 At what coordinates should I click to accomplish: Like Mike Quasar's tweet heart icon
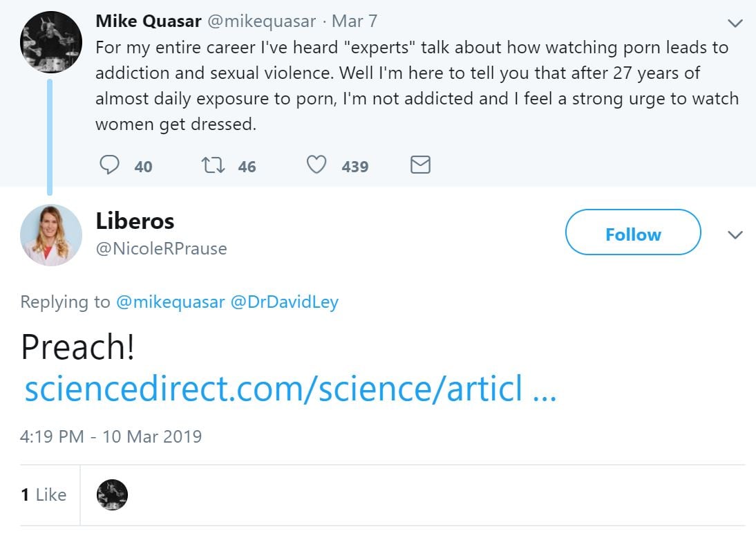point(316,165)
